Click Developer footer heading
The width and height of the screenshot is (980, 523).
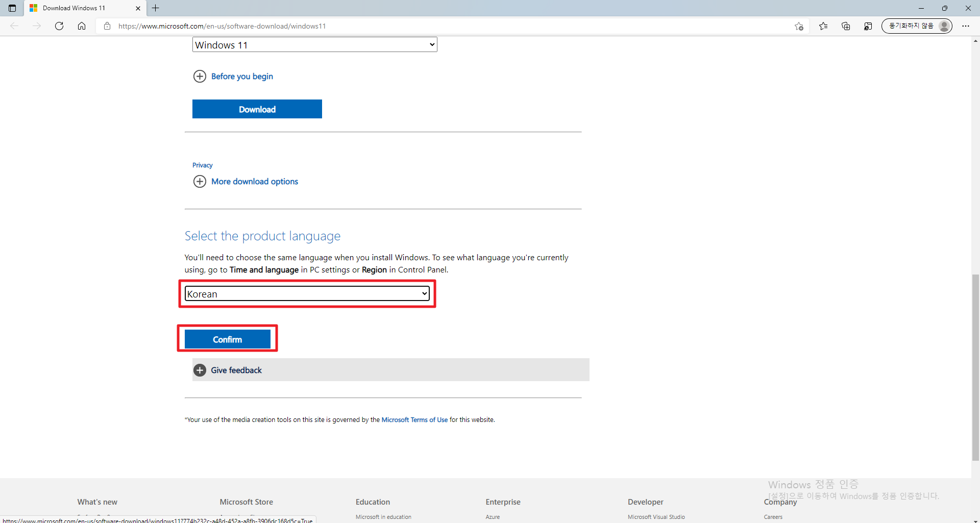[x=646, y=502]
